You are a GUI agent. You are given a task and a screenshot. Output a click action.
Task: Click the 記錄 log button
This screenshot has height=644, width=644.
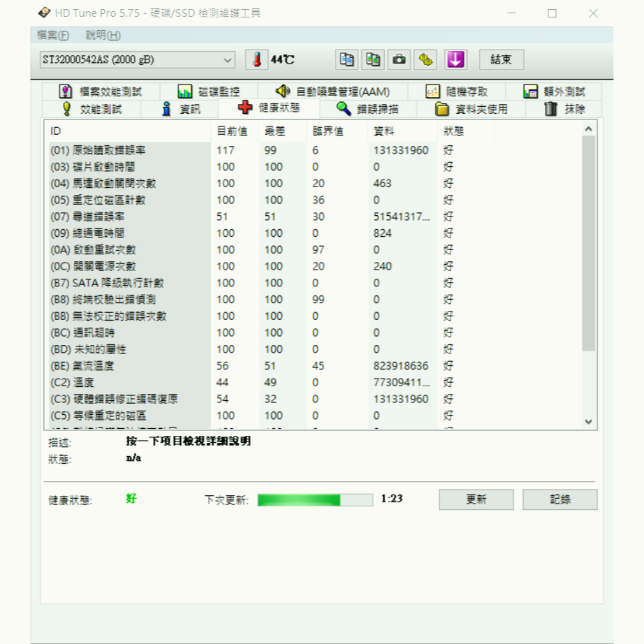[x=559, y=499]
